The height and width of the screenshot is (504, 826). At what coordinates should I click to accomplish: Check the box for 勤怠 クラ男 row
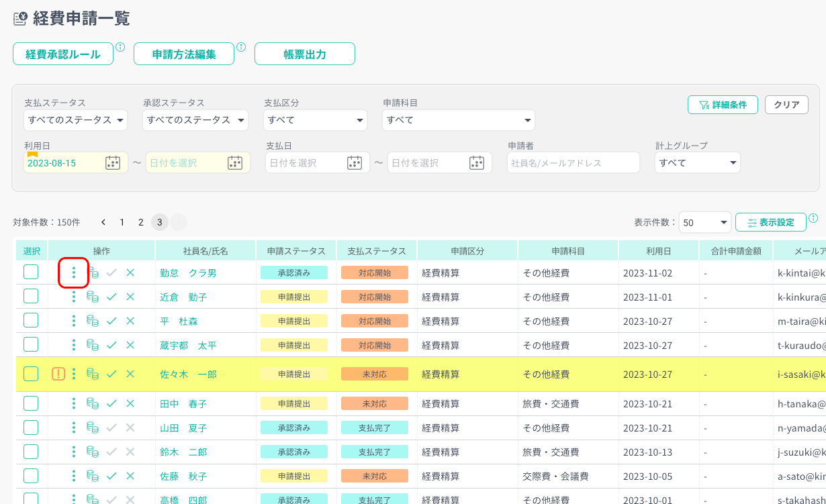coord(31,272)
